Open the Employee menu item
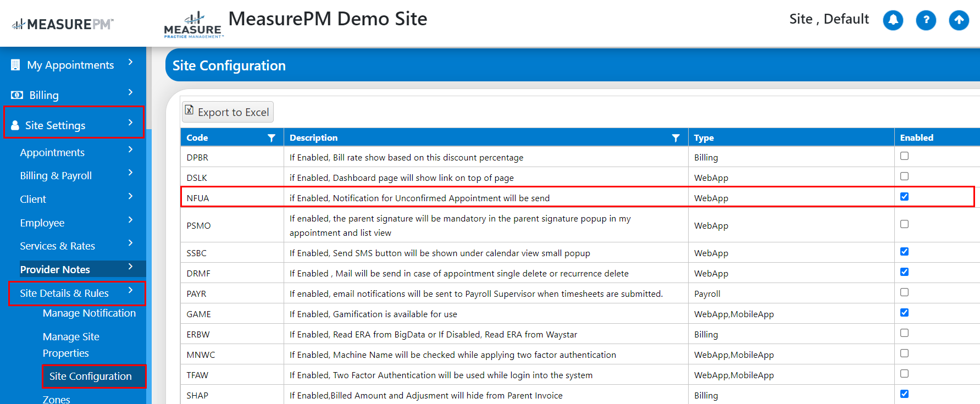This screenshot has width=980, height=404. click(42, 223)
